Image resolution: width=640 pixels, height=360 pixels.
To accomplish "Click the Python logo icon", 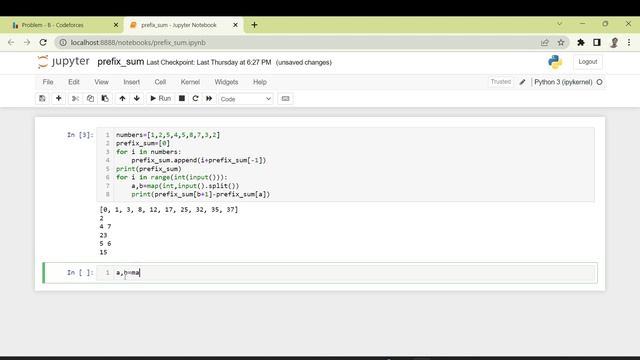I will [x=555, y=62].
